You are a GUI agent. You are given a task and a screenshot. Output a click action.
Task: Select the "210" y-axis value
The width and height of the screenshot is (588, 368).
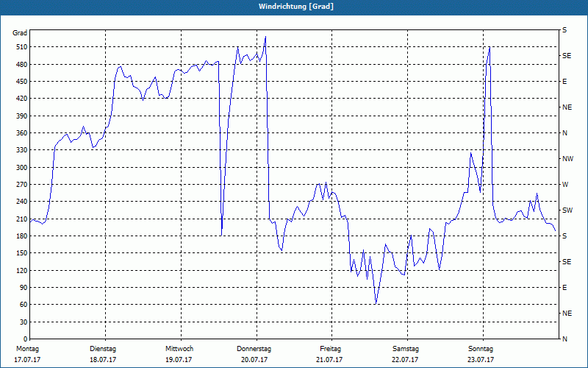[x=22, y=219]
